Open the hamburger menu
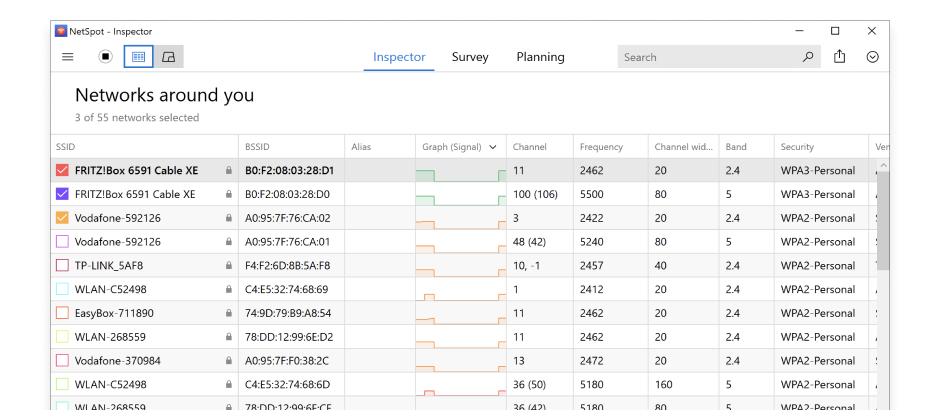The width and height of the screenshot is (940, 410). pyautogui.click(x=68, y=57)
